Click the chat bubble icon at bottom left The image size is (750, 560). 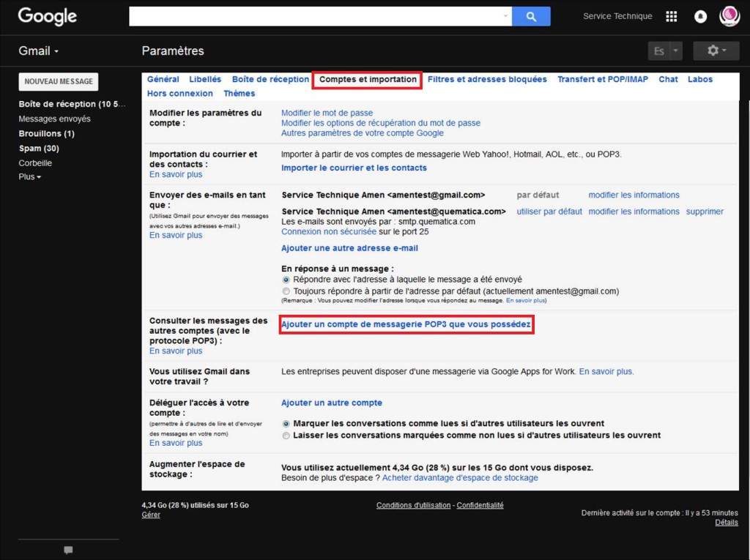coord(68,550)
